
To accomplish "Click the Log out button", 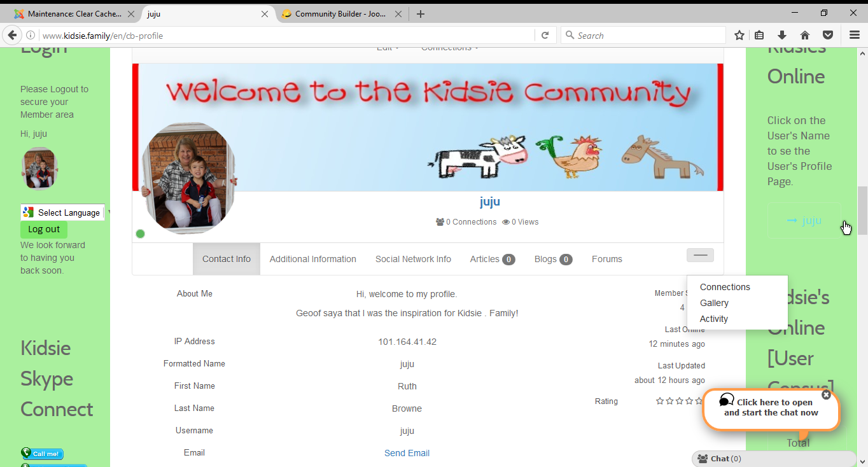I will 44,229.
